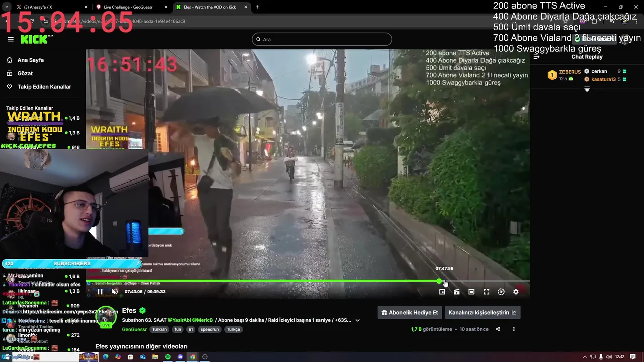Image resolution: width=644 pixels, height=362 pixels.
Task: Unmute the video player volume
Action: [x=115, y=292]
